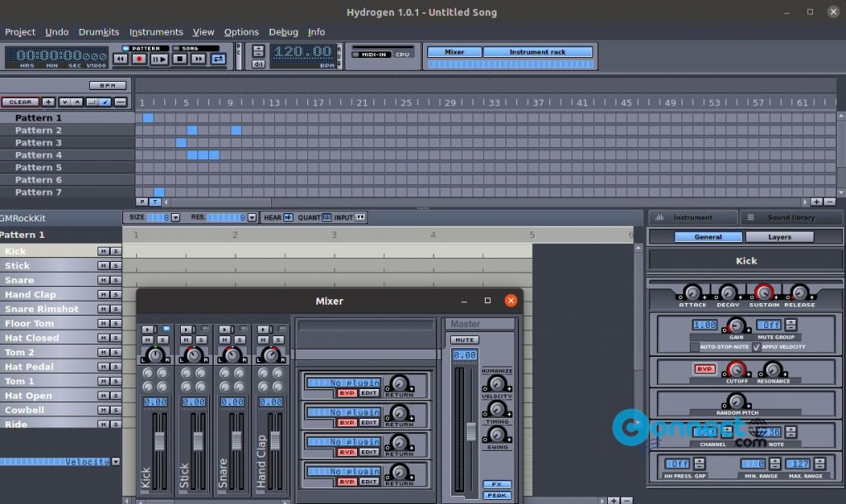Toggle the loop playback icon in the transport bar
This screenshot has width=846, height=504.
(219, 58)
